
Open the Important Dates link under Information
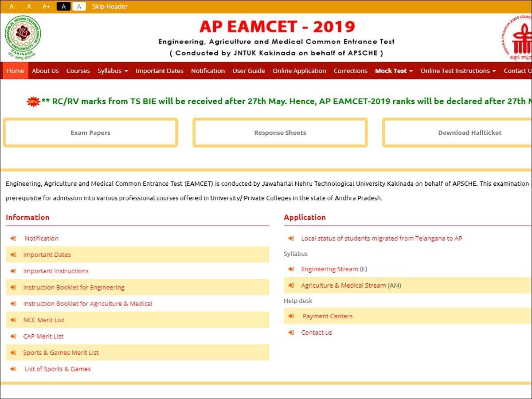coord(47,255)
